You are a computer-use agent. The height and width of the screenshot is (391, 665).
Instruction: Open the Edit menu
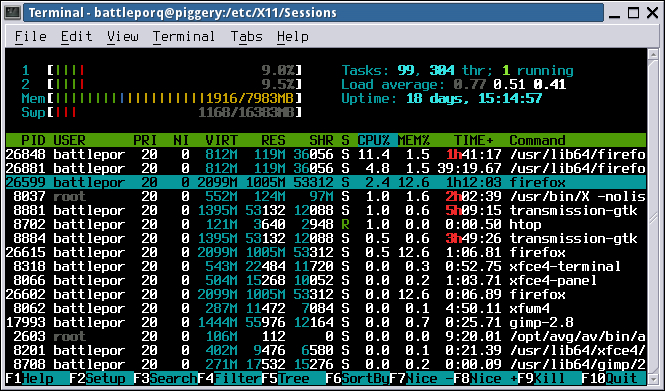click(x=76, y=37)
